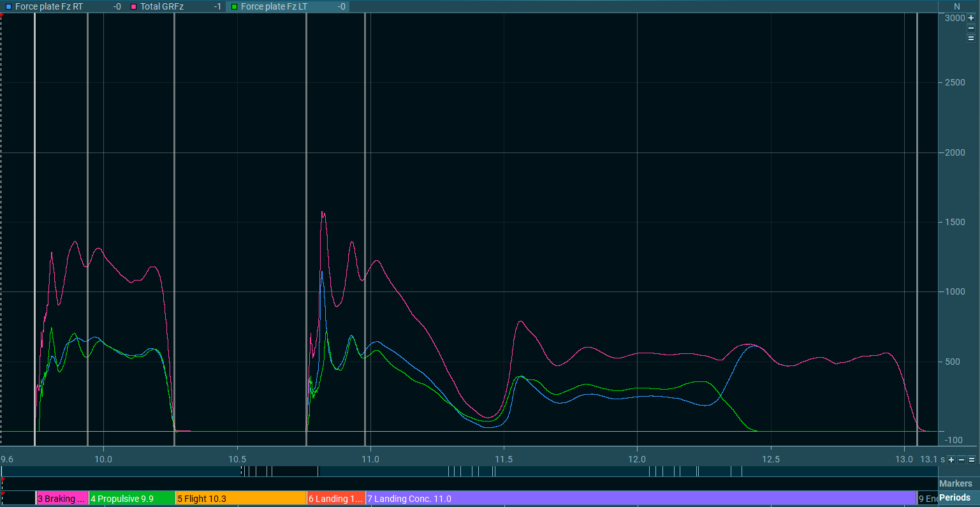Screen dimensions: 980x507
Task: Select the 9 End period segment
Action: [927, 499]
